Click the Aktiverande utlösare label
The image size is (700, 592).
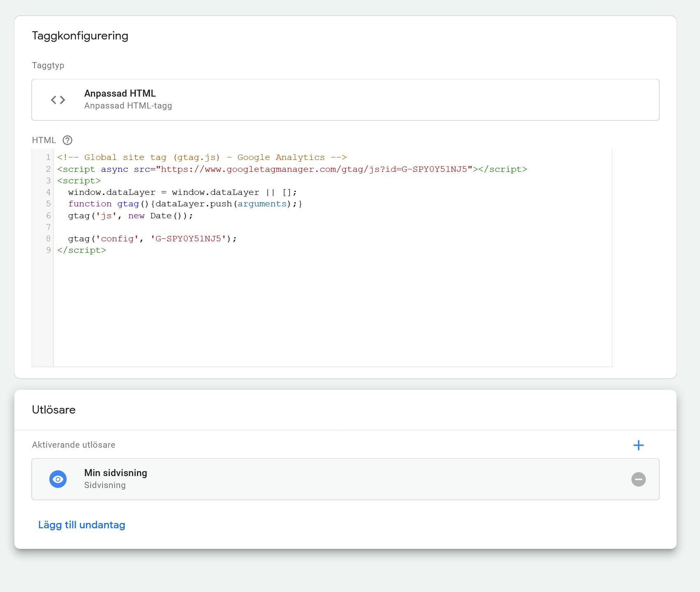(74, 445)
